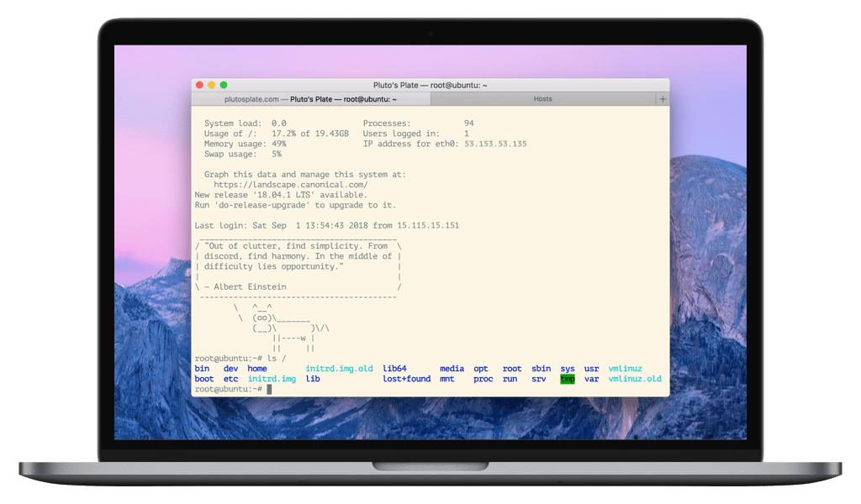Click the usr directory name
Screen dimensions: 861x504
591,369
